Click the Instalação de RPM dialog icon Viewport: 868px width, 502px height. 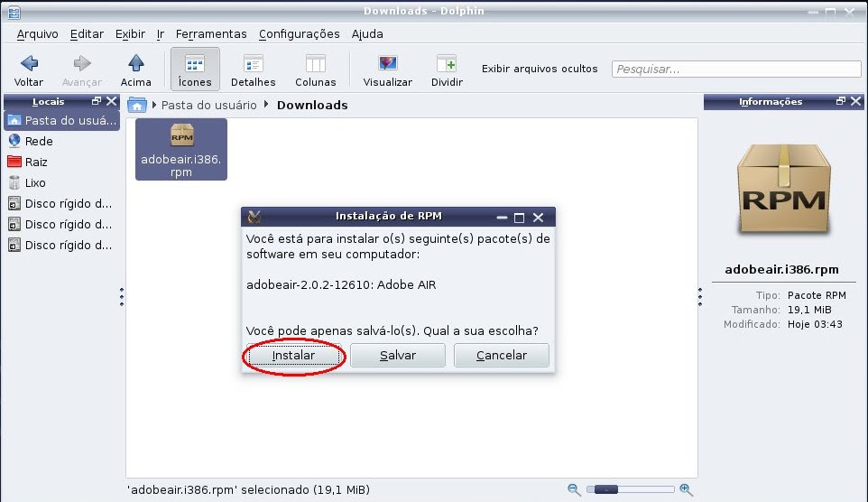click(x=254, y=217)
